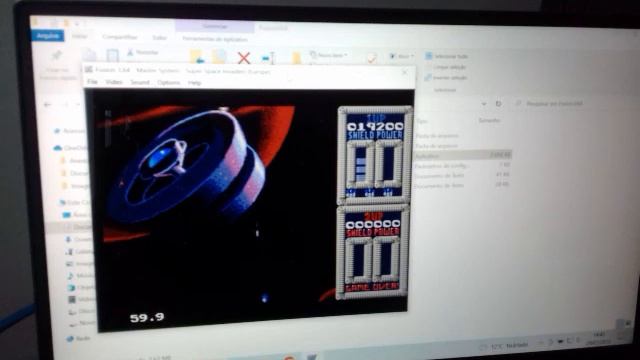Select the first Pasta de arquivos row
Image resolution: width=640 pixels, height=360 pixels.
[x=463, y=136]
